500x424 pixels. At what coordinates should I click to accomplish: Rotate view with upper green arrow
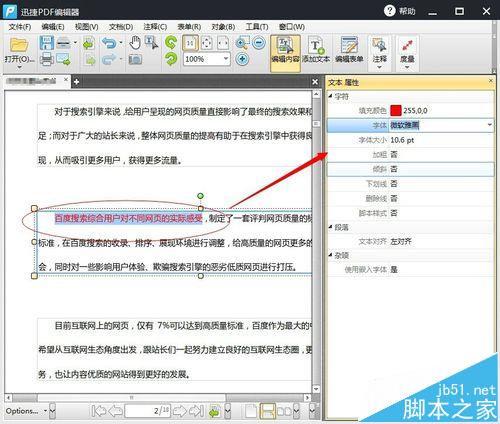click(171, 43)
